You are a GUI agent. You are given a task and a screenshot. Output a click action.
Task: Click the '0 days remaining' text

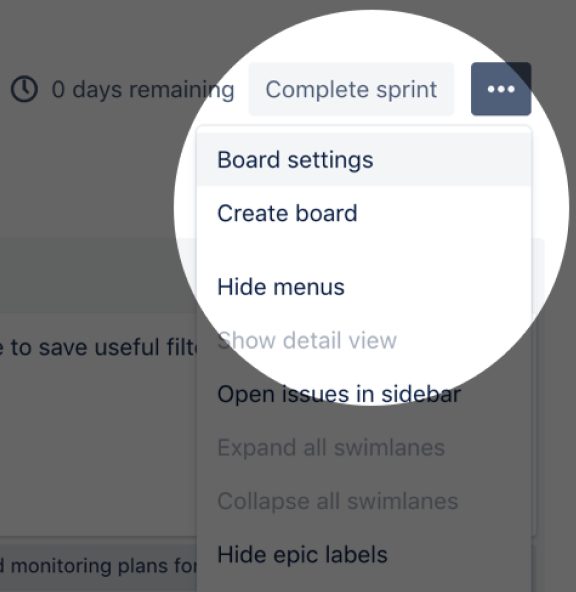point(143,90)
